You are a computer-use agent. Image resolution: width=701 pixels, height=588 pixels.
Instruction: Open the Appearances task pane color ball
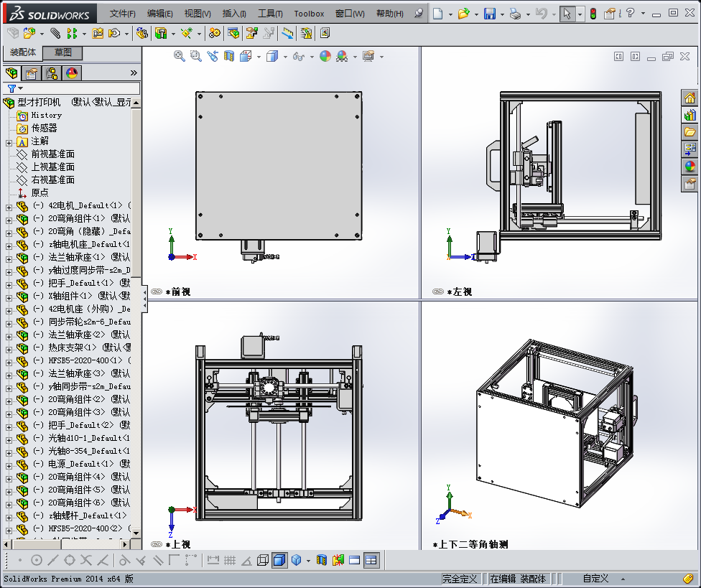click(x=690, y=167)
